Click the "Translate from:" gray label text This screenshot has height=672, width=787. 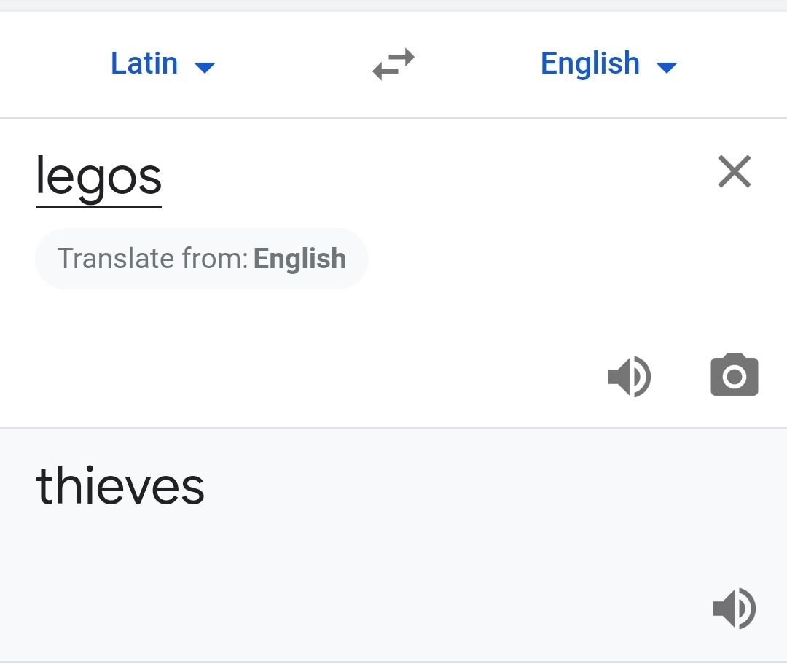pos(152,259)
